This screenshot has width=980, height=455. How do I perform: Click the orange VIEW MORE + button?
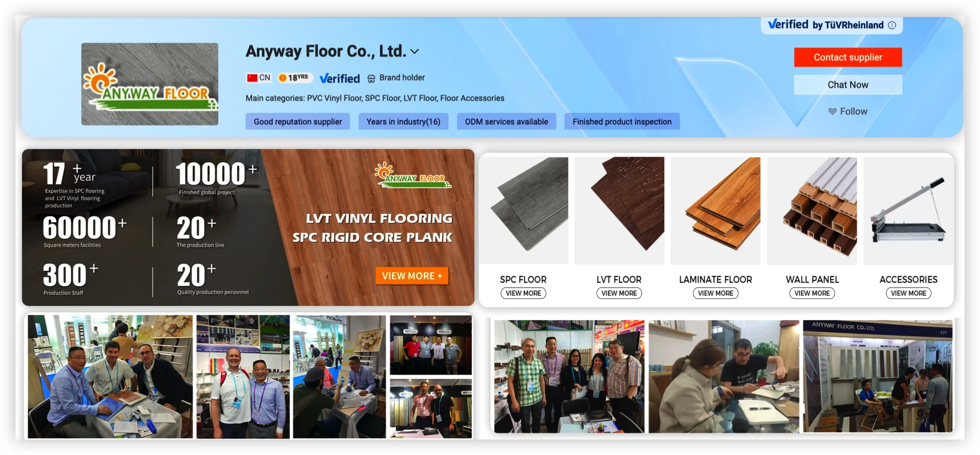point(412,276)
